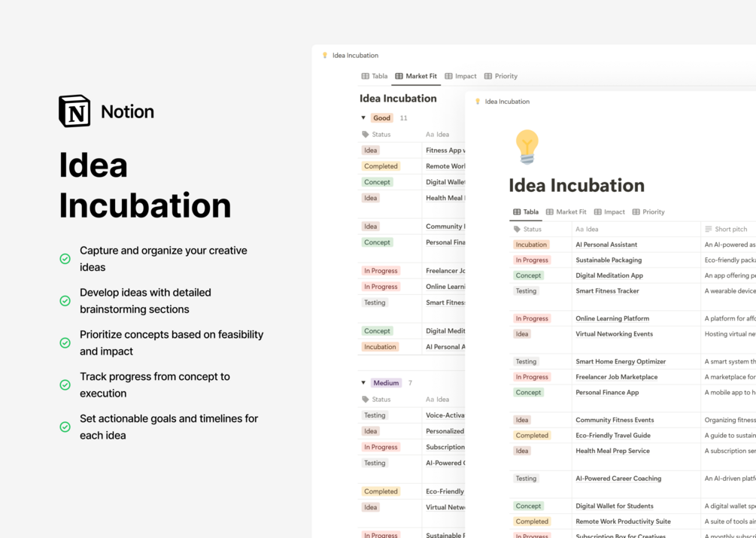Open the Impact tab in back window
Viewport: 756px width, 538px height.
pyautogui.click(x=460, y=76)
